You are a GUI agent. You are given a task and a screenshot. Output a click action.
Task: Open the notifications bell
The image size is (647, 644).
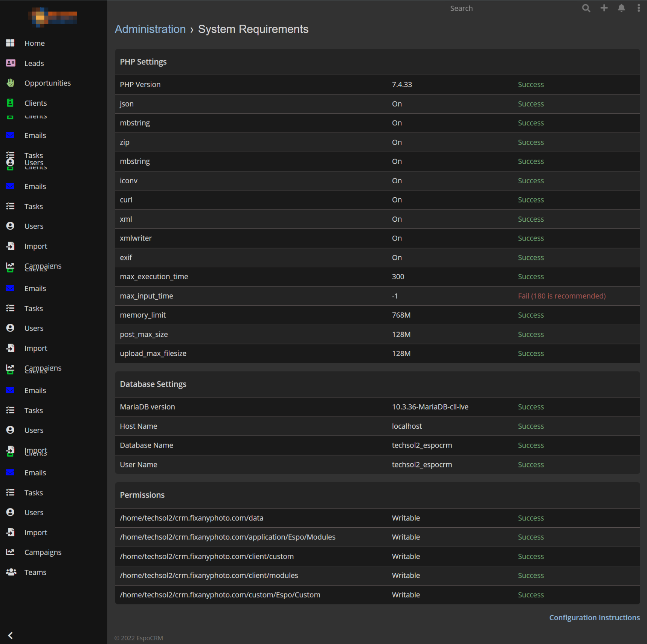(621, 8)
